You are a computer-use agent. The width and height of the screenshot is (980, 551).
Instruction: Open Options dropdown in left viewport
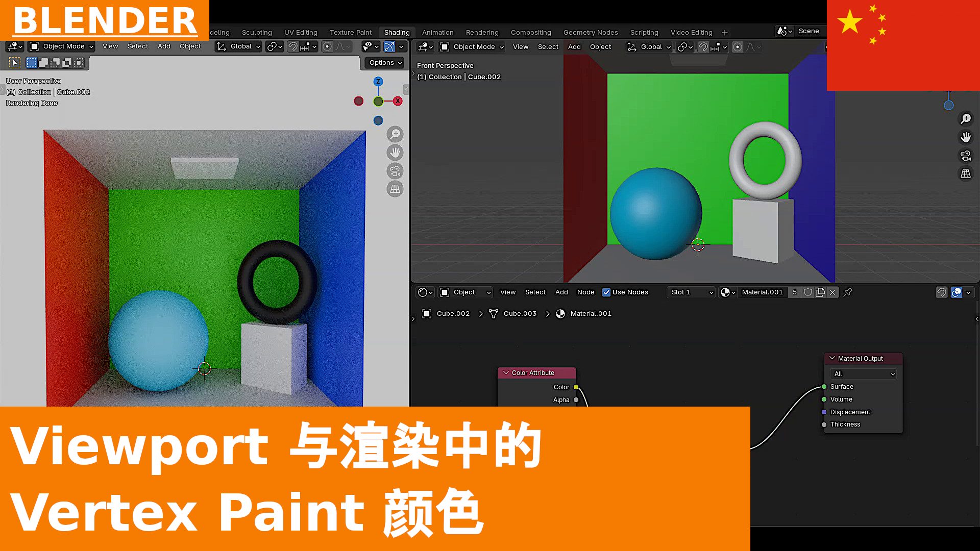(x=385, y=63)
